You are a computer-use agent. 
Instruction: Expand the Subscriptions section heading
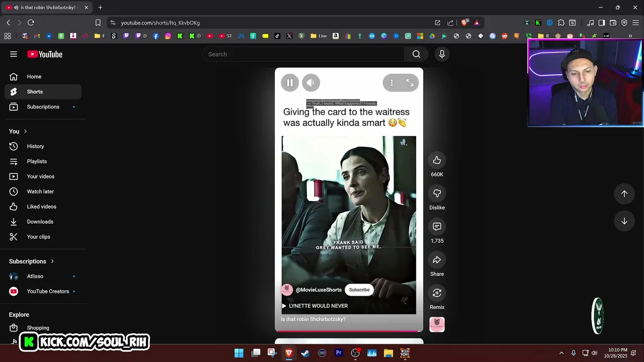click(31, 261)
